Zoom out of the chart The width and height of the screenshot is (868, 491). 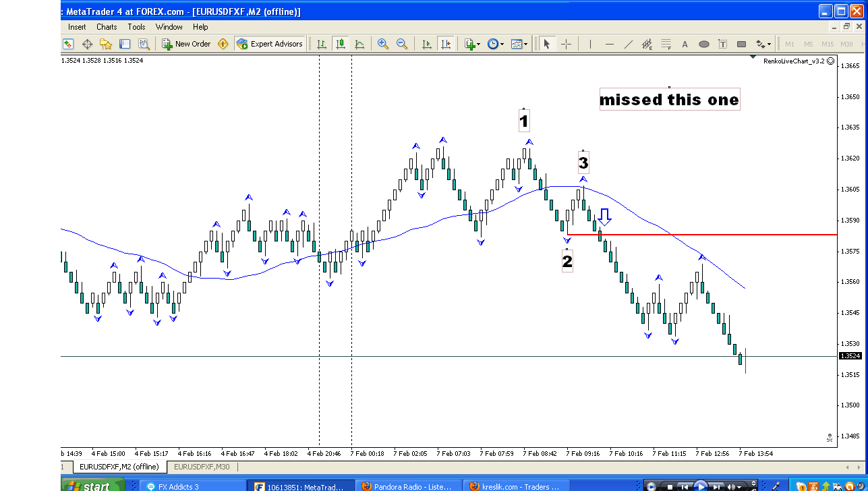tap(402, 44)
